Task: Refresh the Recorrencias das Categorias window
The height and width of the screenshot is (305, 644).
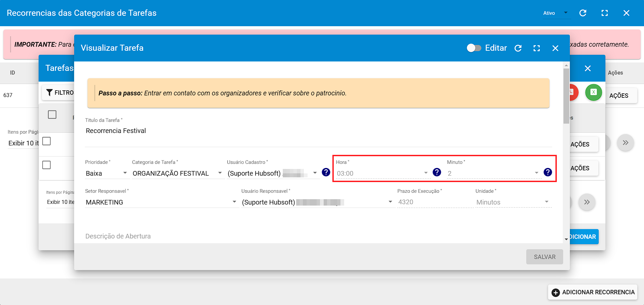Action: (583, 13)
